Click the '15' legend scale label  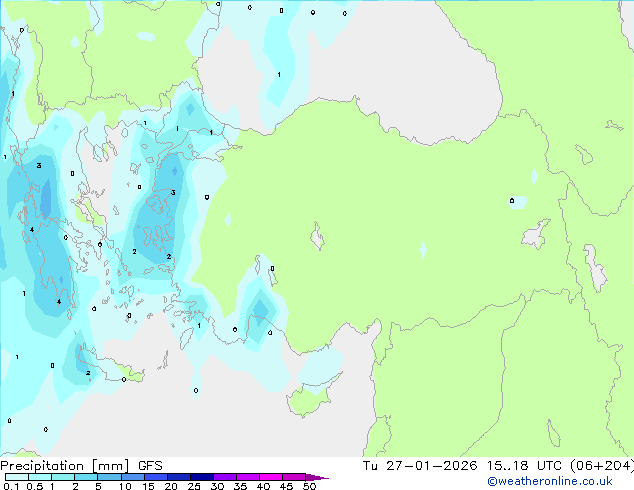(148, 486)
